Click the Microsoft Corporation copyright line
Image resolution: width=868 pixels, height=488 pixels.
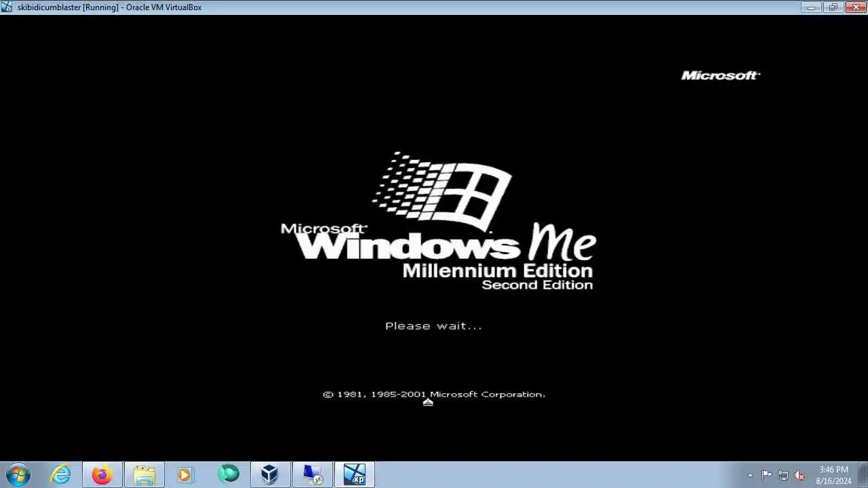tap(434, 394)
